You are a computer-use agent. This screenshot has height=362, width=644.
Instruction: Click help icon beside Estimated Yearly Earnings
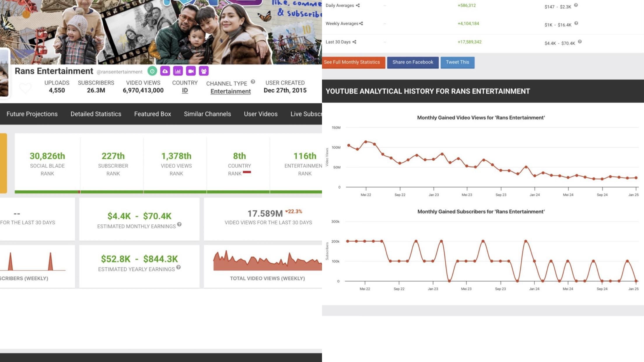tap(178, 267)
